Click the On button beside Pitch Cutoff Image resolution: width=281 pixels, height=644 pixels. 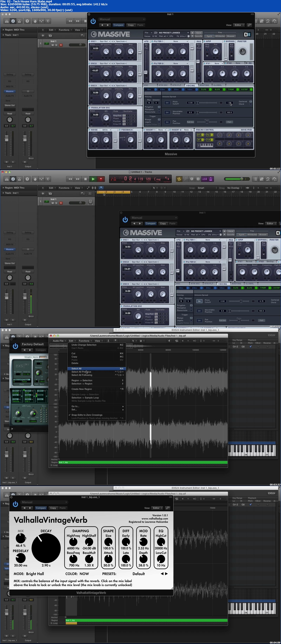[x=199, y=301]
